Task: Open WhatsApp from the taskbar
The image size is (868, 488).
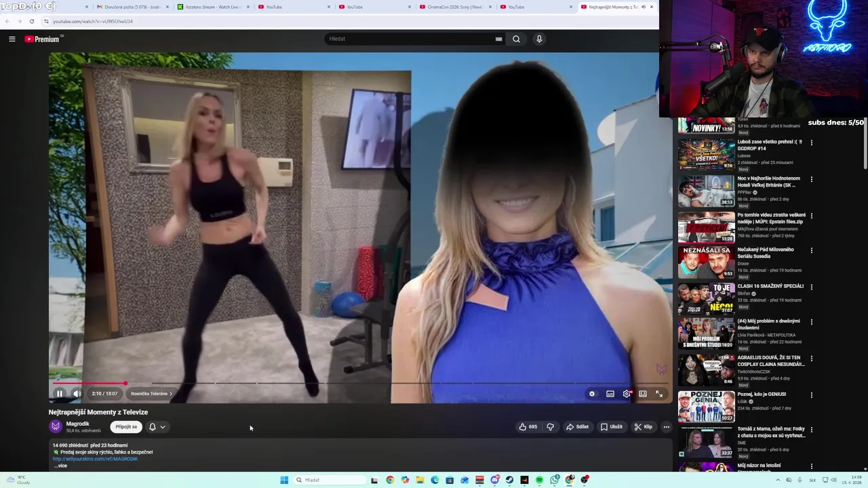Action: [x=555, y=480]
